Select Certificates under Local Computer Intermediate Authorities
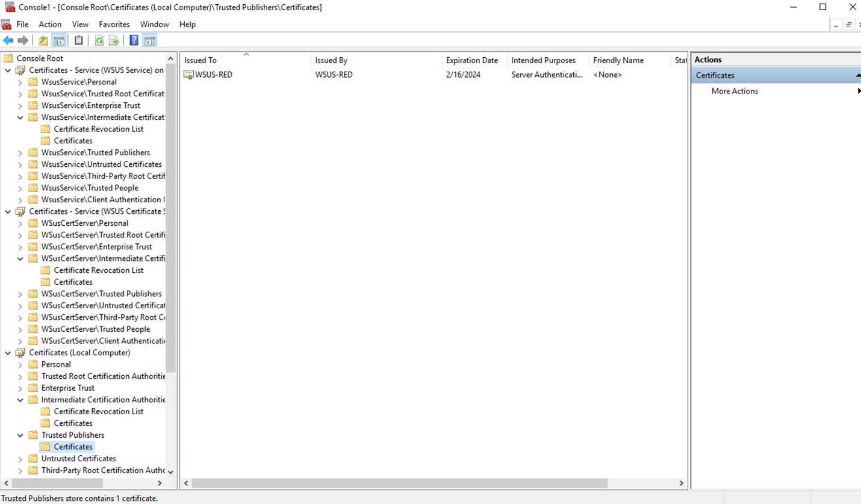The image size is (861, 504). point(73,423)
